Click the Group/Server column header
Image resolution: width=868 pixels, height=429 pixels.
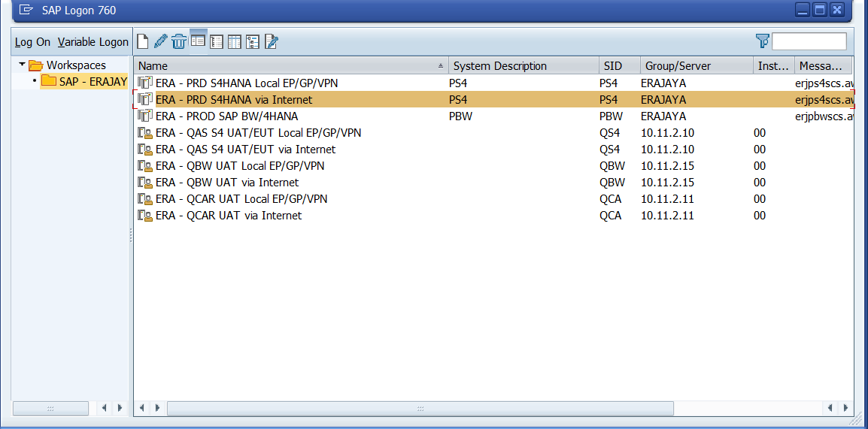(678, 66)
